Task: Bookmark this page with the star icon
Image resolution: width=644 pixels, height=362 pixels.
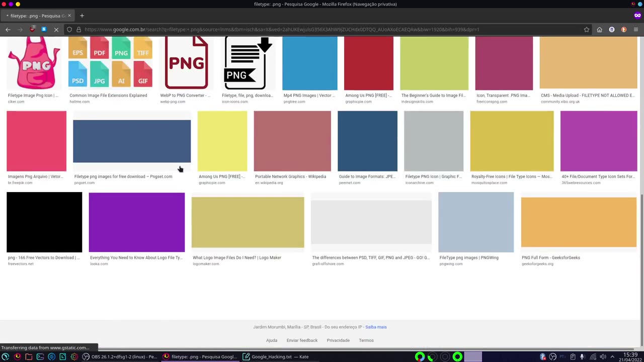Action: pyautogui.click(x=587, y=30)
